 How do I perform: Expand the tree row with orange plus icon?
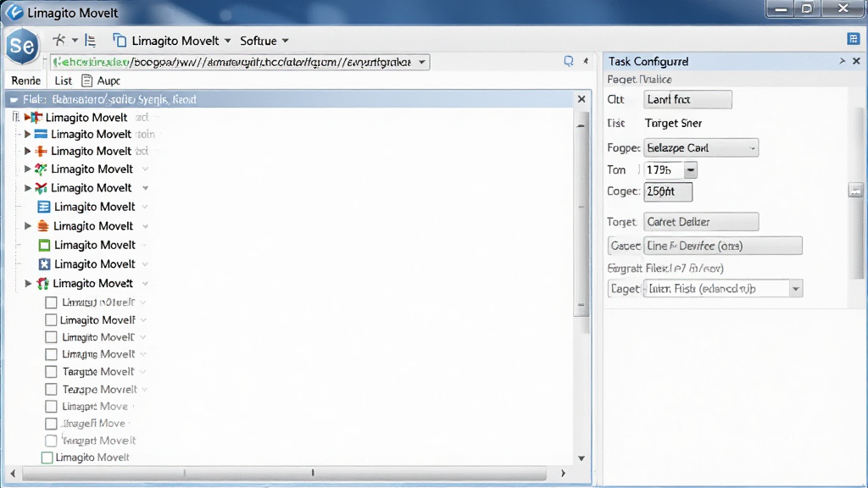[x=27, y=151]
